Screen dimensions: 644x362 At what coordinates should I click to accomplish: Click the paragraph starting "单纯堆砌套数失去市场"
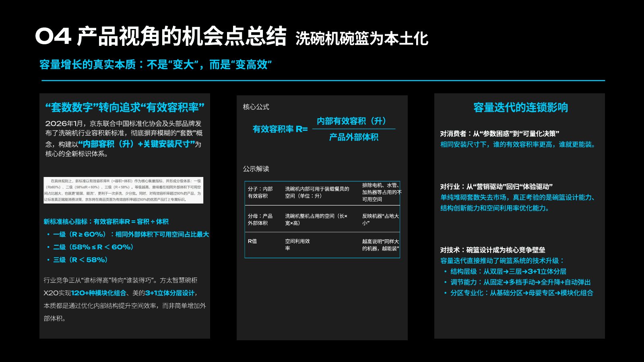click(518, 203)
